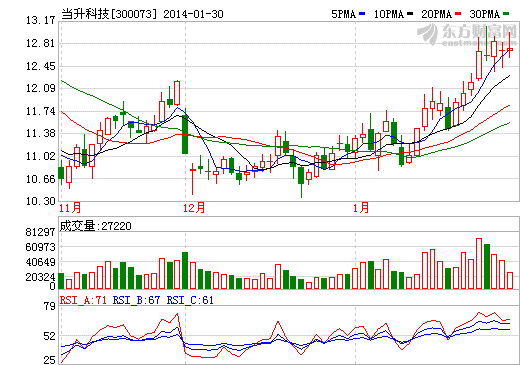
Task: Click the 11.02 price axis label
Action: coord(41,156)
